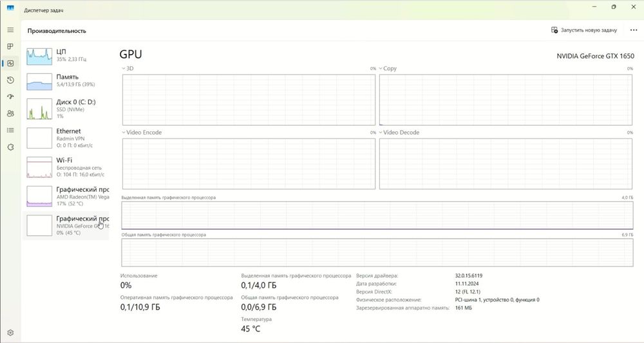Image resolution: width=644 pixels, height=343 pixels.
Task: Click the reserved memory 161 МБ value
Action: tap(463, 308)
